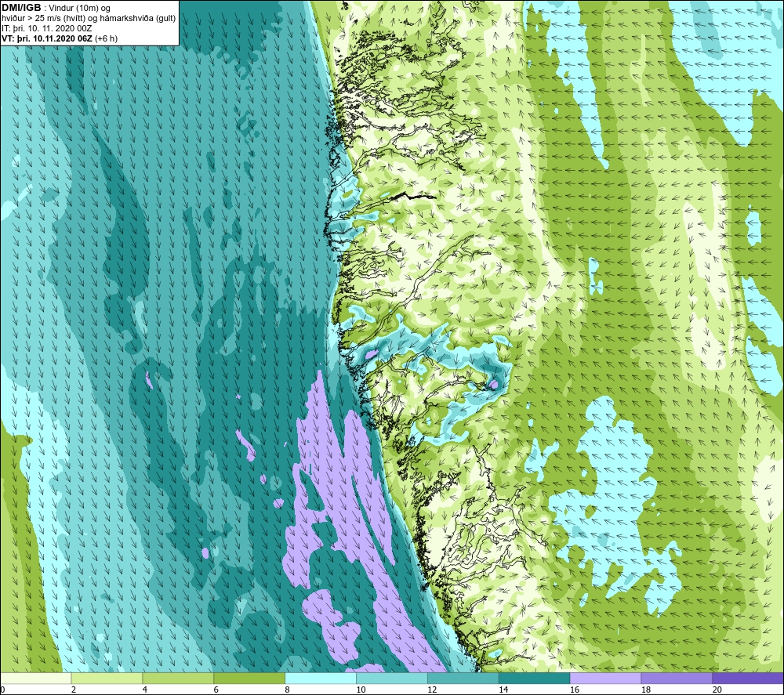Click the '14' label on the wind scale
The height and width of the screenshot is (695, 784).
503,690
